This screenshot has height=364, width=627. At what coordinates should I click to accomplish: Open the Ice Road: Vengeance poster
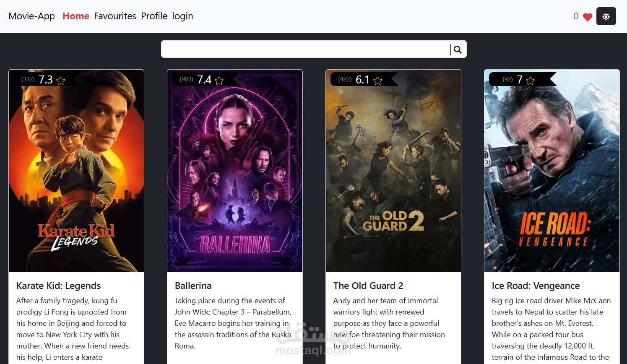tap(552, 171)
